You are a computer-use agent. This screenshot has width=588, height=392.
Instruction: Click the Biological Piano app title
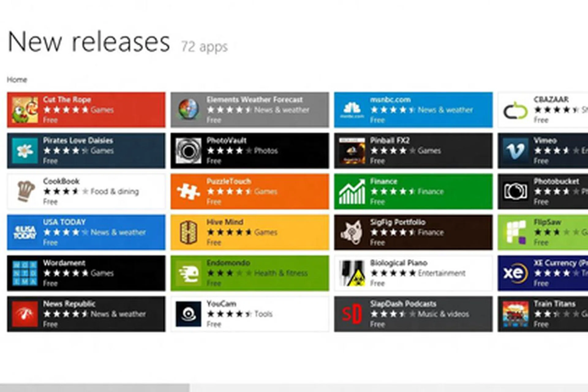(x=398, y=263)
